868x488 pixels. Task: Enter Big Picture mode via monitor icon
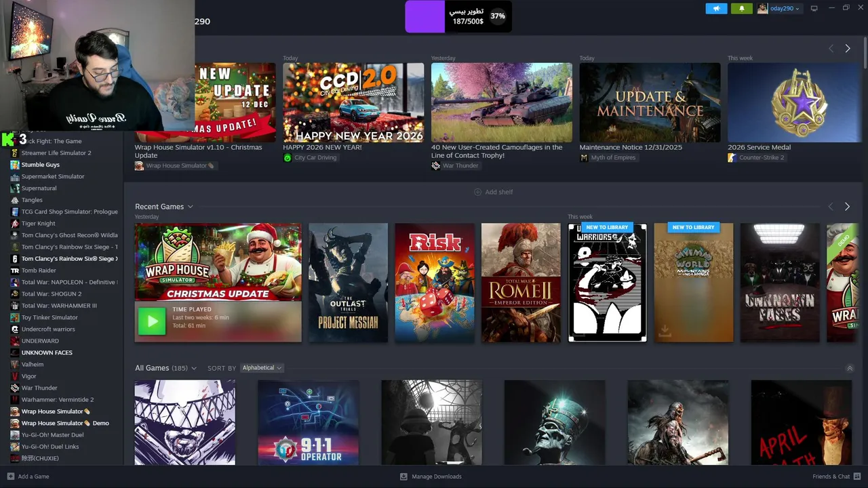tap(814, 8)
